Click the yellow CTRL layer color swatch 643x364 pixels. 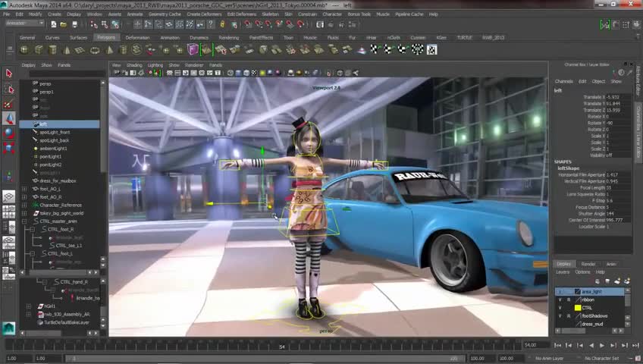coord(578,308)
